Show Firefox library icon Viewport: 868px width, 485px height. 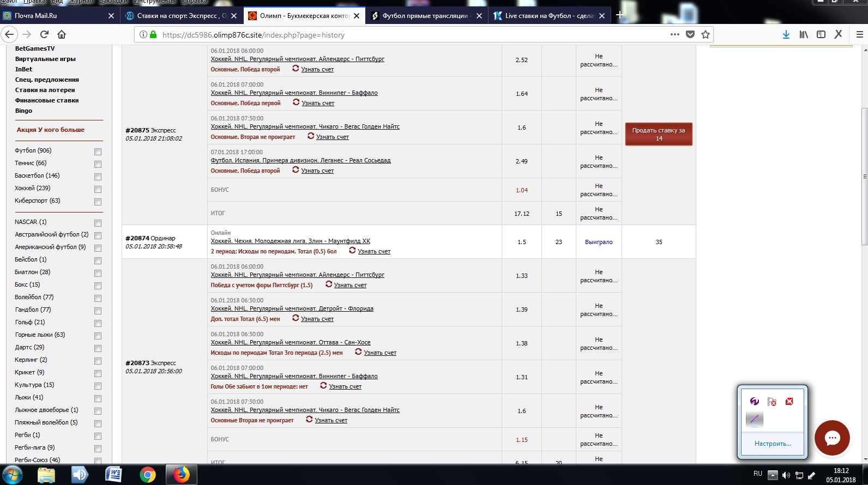click(x=804, y=34)
